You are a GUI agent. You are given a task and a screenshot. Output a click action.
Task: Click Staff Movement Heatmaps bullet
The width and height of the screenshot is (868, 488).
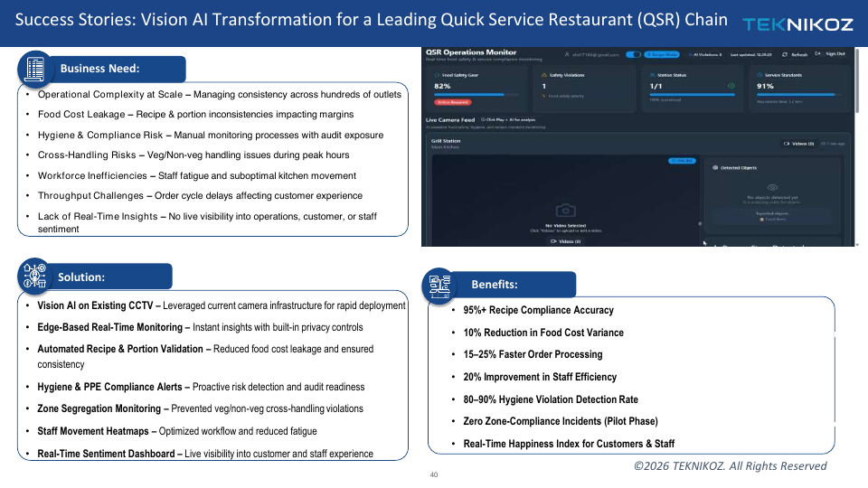coord(176,431)
